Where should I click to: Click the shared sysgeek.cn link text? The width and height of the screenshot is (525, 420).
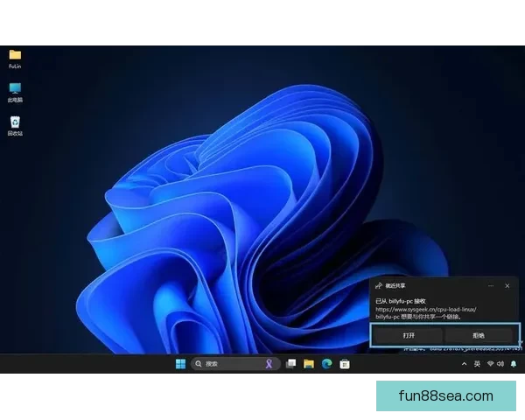426,309
